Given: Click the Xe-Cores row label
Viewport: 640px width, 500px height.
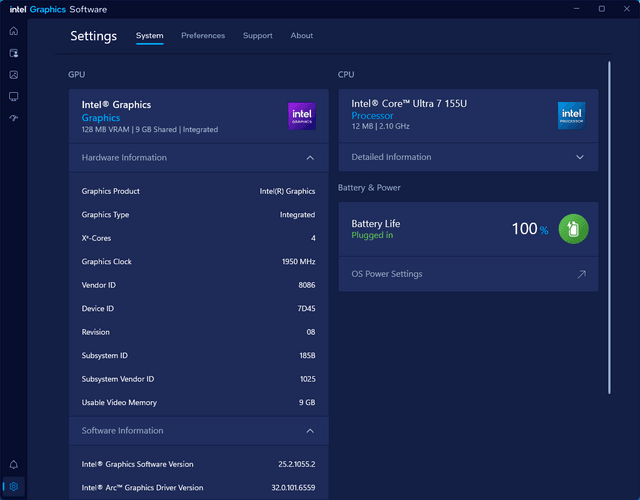Looking at the screenshot, I should [x=96, y=238].
